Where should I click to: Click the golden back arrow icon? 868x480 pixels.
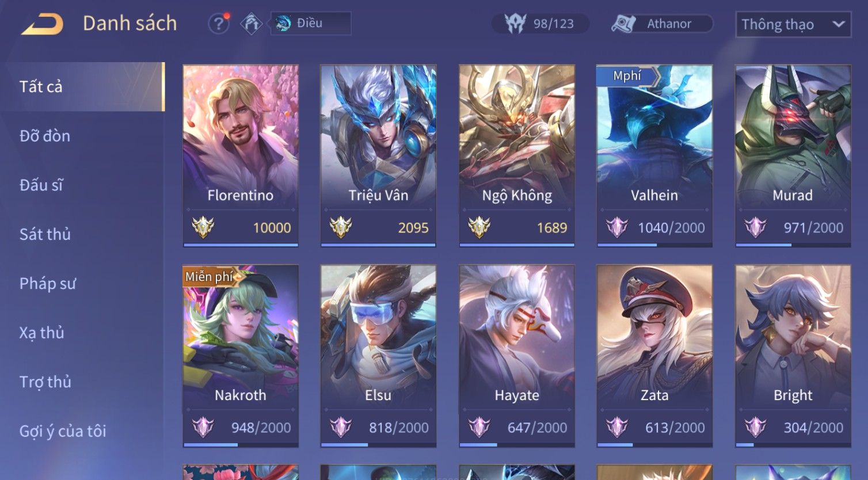coord(42,25)
